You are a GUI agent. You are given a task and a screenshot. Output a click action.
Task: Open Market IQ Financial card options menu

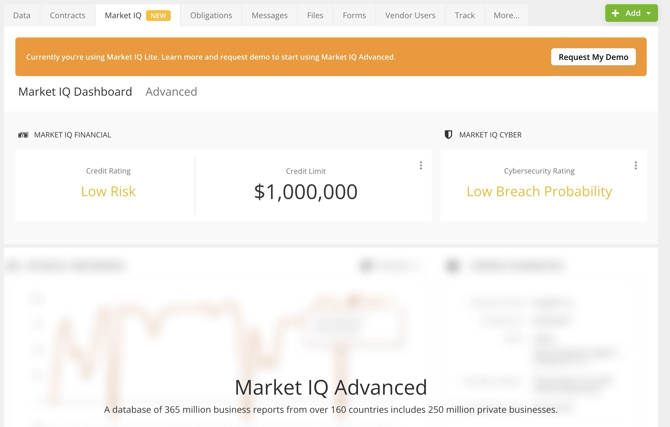[421, 165]
